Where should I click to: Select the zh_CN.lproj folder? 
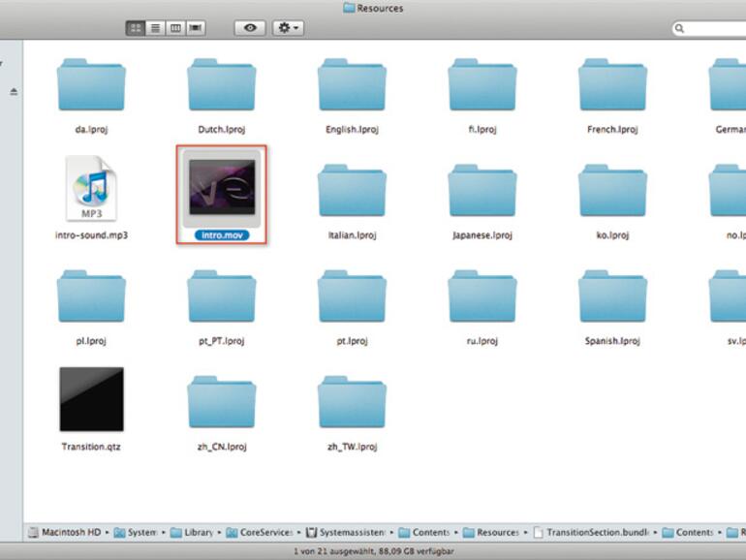click(x=221, y=402)
